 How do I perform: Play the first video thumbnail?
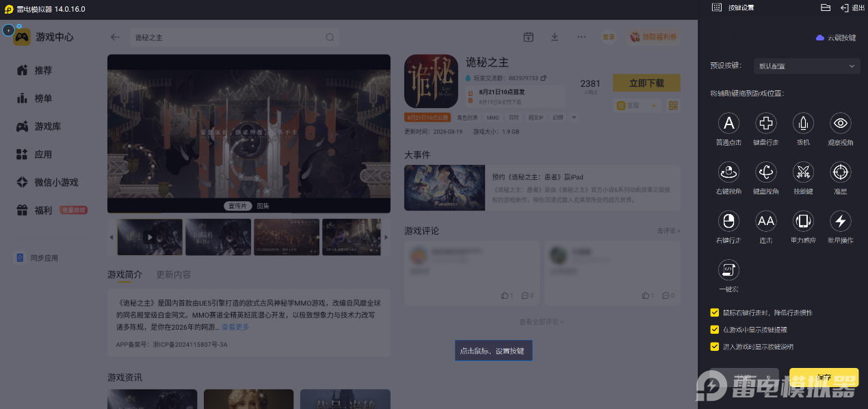[x=150, y=237]
